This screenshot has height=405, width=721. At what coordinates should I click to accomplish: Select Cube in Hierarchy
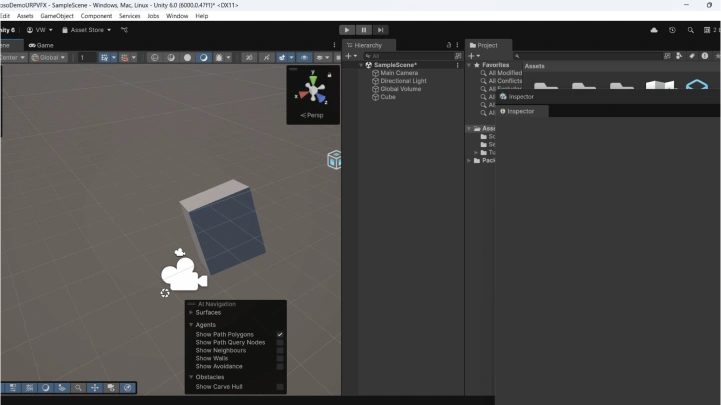click(x=388, y=97)
